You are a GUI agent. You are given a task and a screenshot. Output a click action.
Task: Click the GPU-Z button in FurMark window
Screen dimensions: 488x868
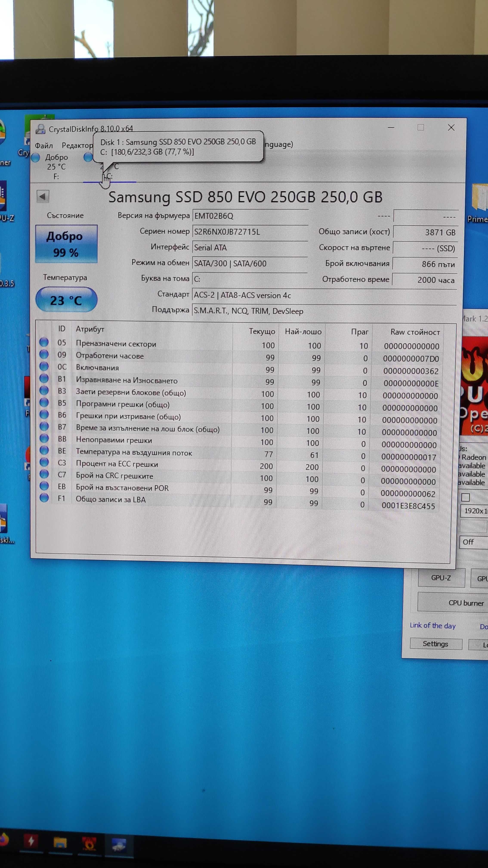[x=441, y=578]
